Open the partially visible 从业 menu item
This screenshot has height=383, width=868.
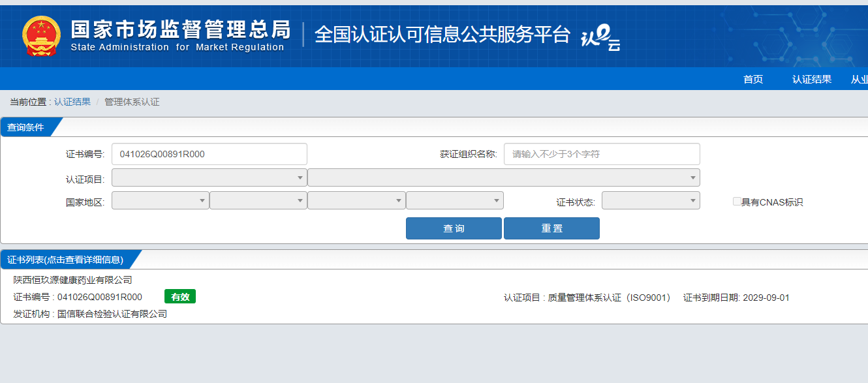(x=859, y=80)
